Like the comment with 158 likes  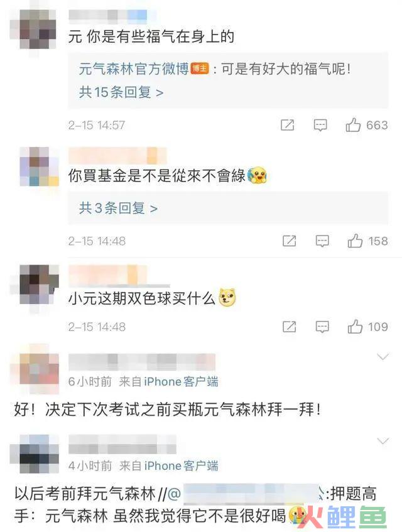pyautogui.click(x=355, y=241)
